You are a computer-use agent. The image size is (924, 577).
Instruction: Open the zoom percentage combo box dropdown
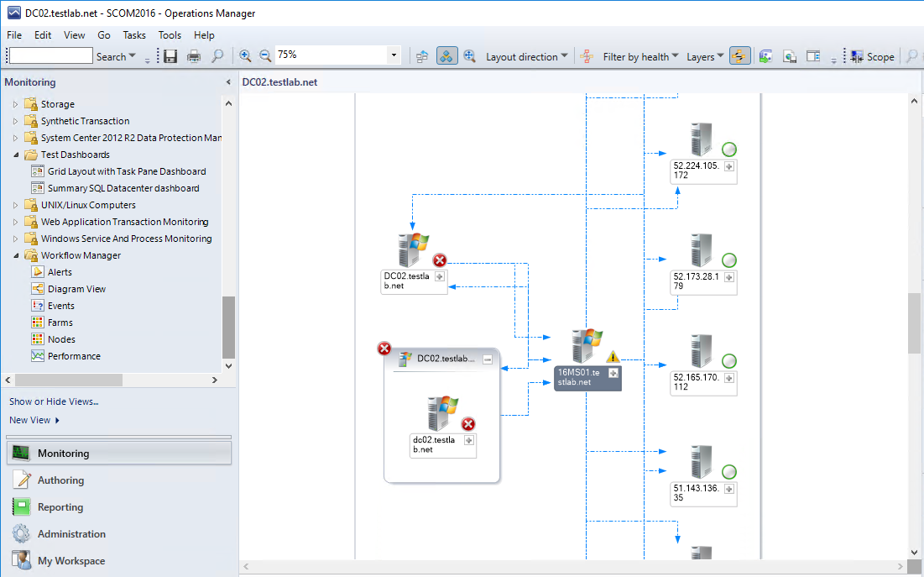pyautogui.click(x=394, y=55)
